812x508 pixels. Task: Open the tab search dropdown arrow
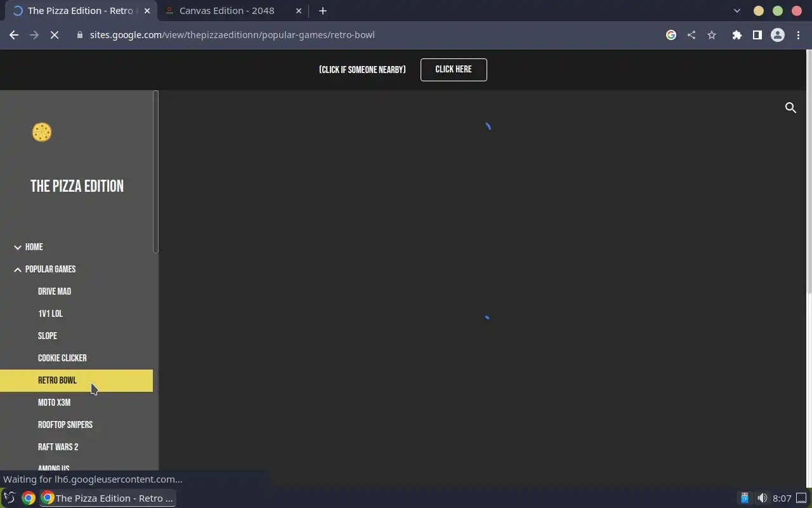[737, 11]
